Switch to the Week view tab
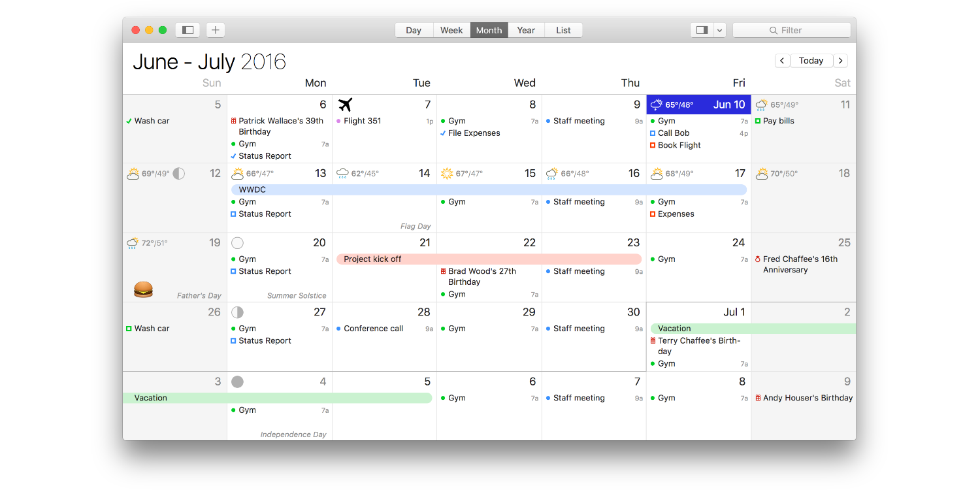The image size is (980, 490). [x=451, y=30]
